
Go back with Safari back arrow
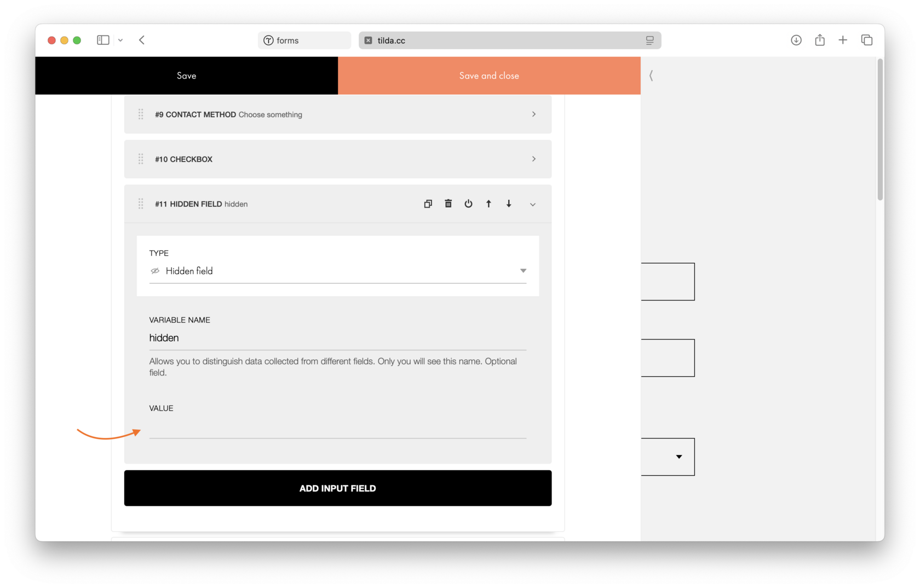coord(142,40)
